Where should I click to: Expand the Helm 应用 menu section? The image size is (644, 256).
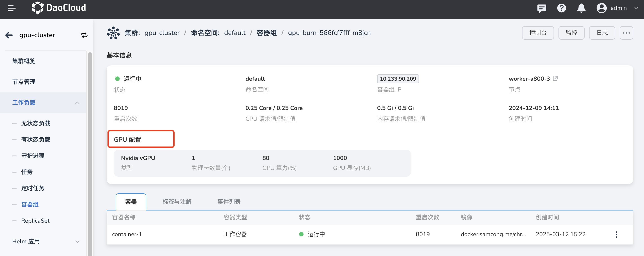point(77,242)
